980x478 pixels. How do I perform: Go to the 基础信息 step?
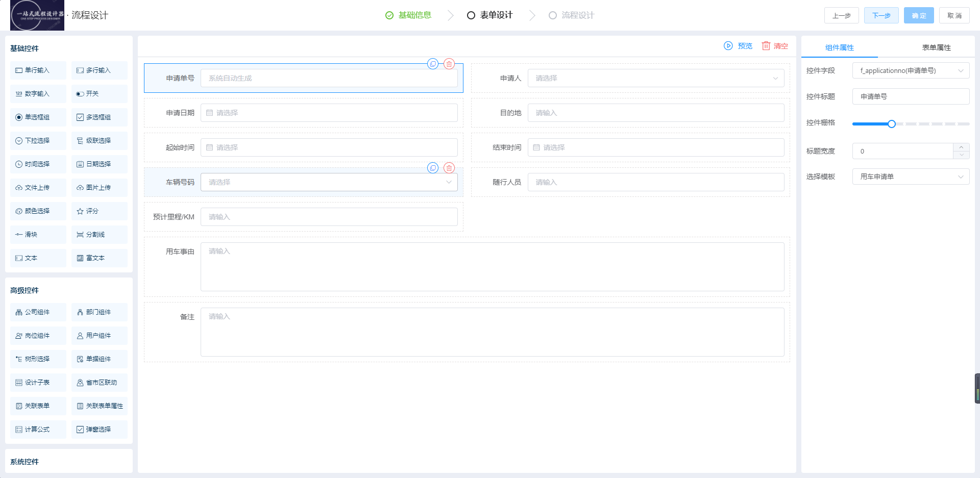click(x=408, y=15)
